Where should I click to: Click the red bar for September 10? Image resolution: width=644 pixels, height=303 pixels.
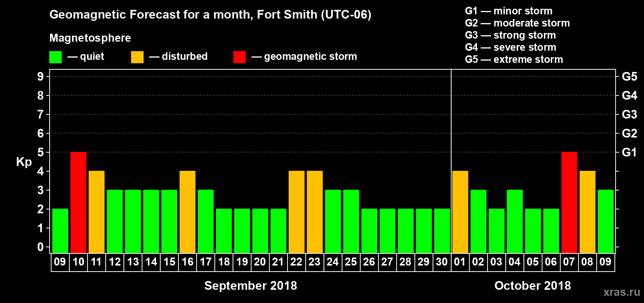[x=78, y=203]
